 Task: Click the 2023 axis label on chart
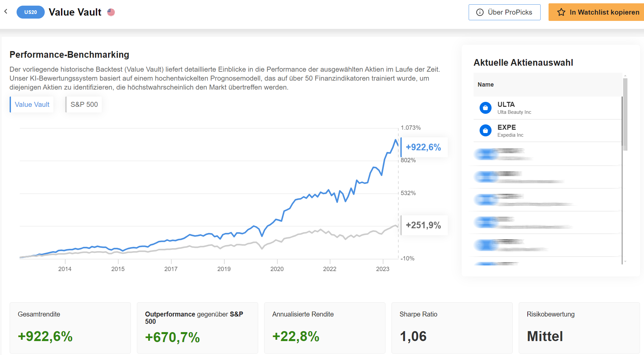click(x=383, y=269)
